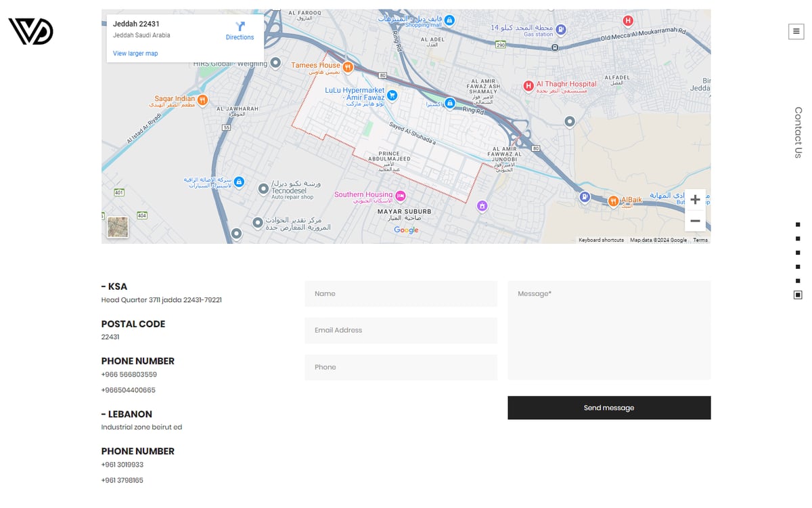Switch to satellite imagery thumbnail

pos(118,227)
